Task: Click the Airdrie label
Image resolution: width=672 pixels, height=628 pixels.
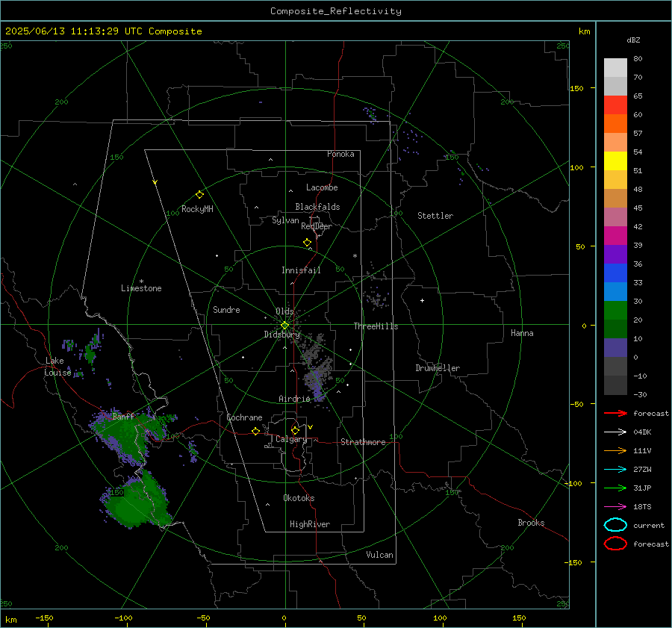Action: 294,399
